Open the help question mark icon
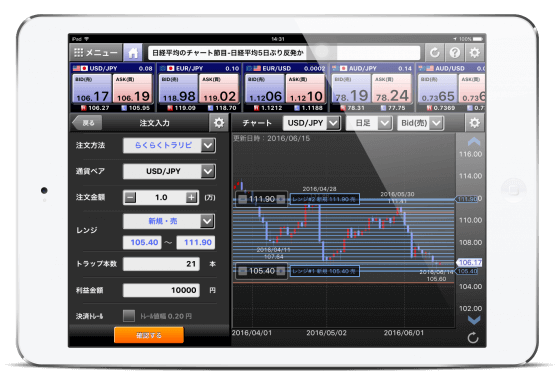This screenshot has width=560, height=381. coord(454,53)
